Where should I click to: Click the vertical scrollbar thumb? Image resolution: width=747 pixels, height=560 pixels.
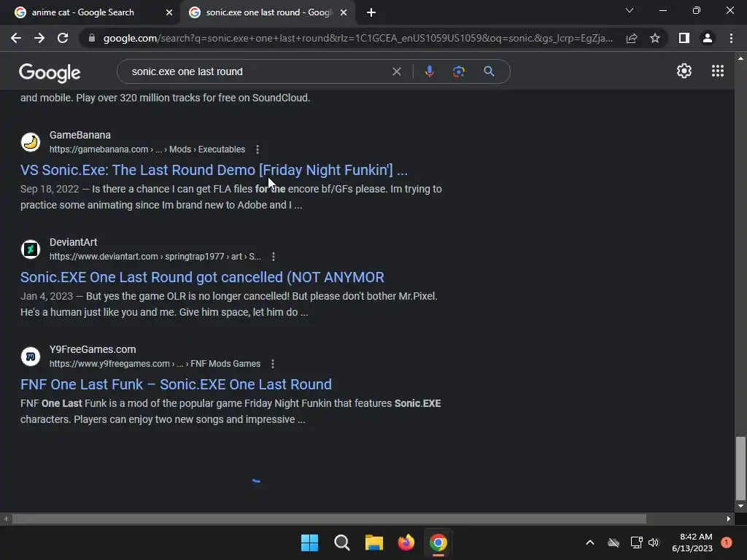pos(740,467)
